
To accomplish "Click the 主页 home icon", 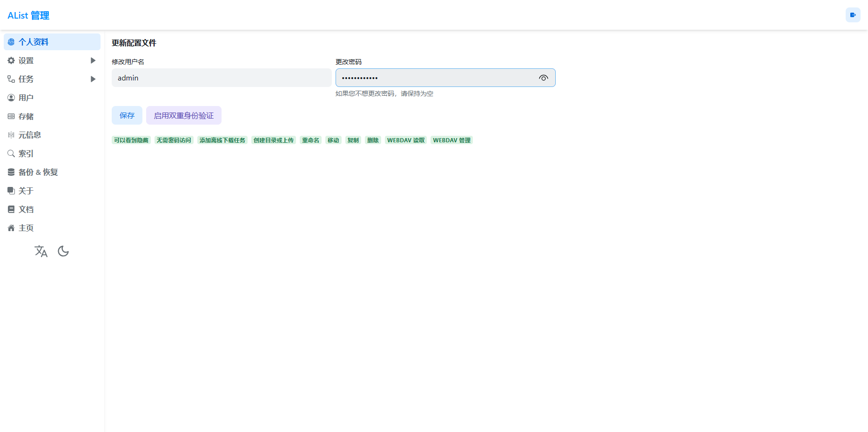I will pyautogui.click(x=11, y=228).
